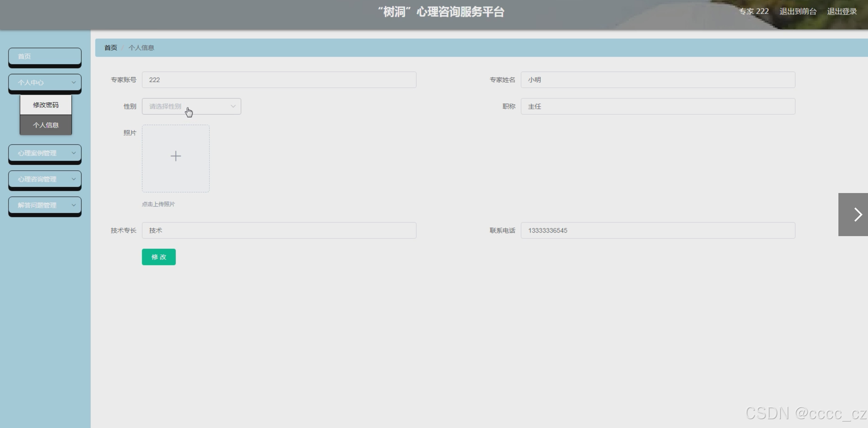Collapse the 个人中心 sidebar menu
This screenshot has width=868, height=428.
point(45,82)
